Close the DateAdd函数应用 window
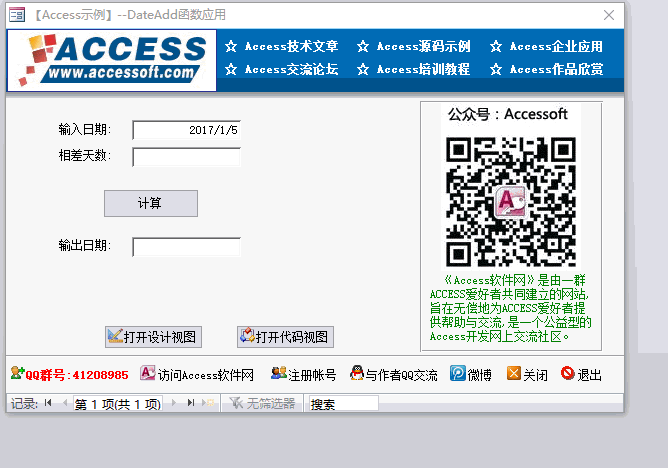668x468 pixels. pyautogui.click(x=609, y=15)
